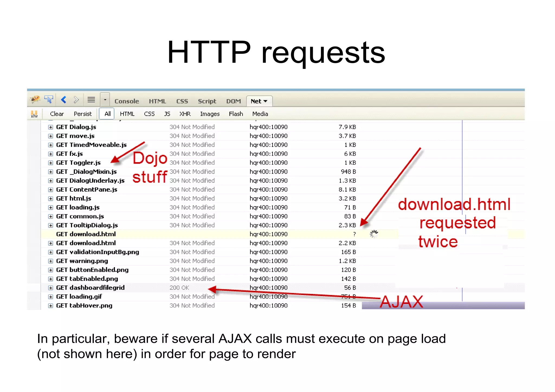Expand the GET tabHover.png request
555x392 pixels.
[x=51, y=306]
